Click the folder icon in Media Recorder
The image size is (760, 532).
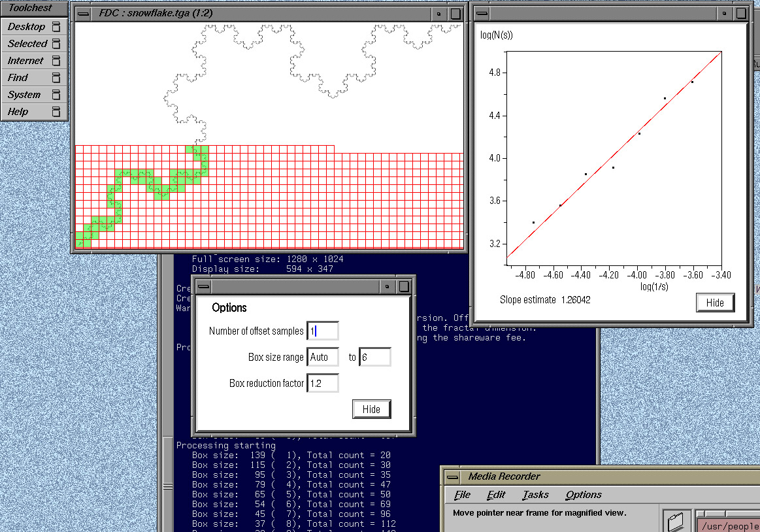[676, 522]
